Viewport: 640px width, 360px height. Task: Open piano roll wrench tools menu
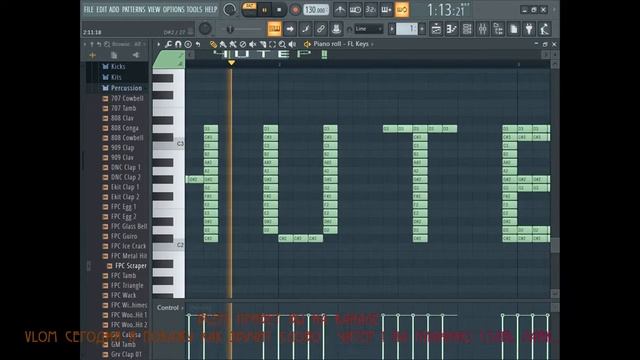tap(169, 44)
